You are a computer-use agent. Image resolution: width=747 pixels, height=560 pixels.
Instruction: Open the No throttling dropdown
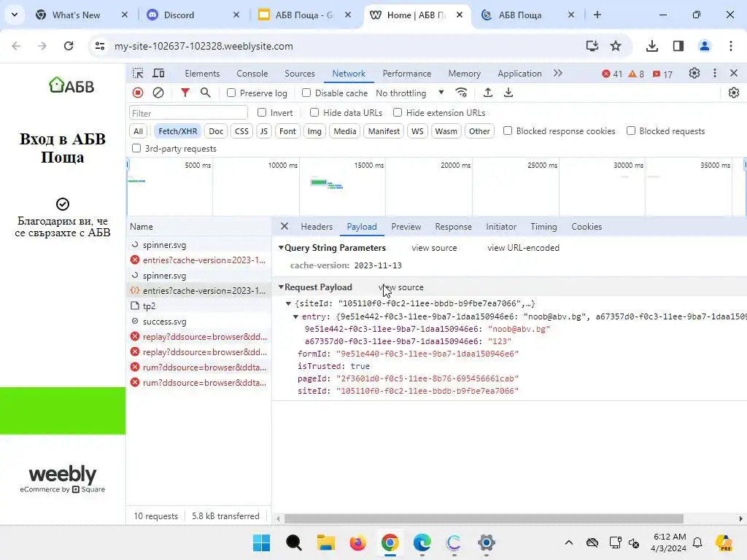[x=410, y=93]
